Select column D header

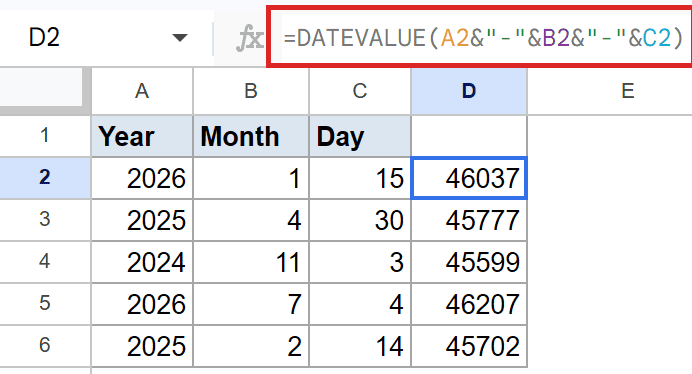(469, 91)
